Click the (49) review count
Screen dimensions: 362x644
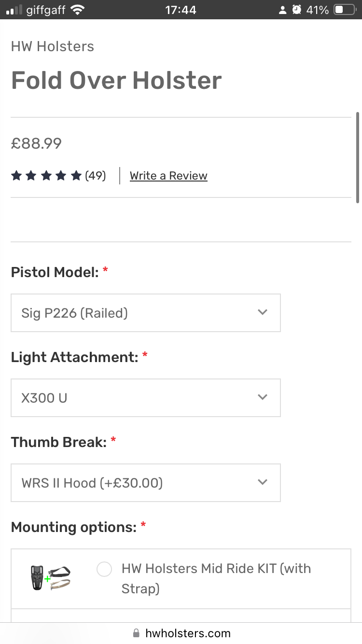pos(96,176)
